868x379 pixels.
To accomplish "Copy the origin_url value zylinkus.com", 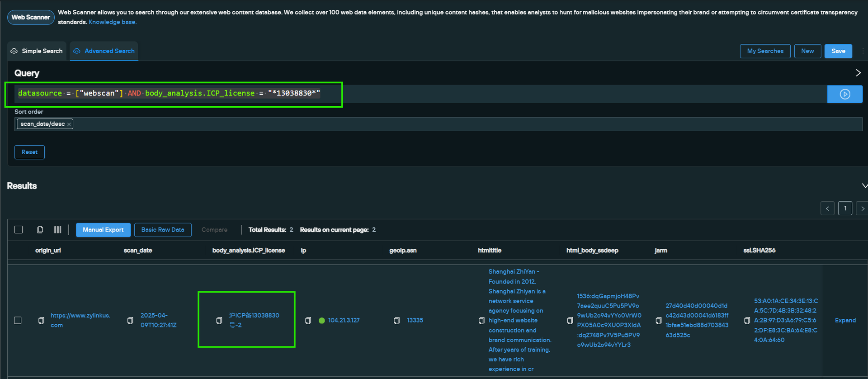I will point(41,320).
